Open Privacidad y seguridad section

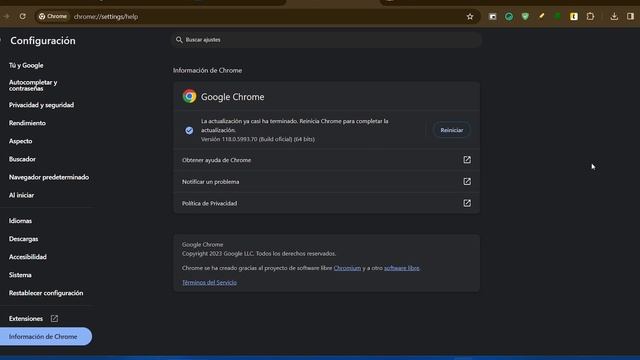point(42,105)
